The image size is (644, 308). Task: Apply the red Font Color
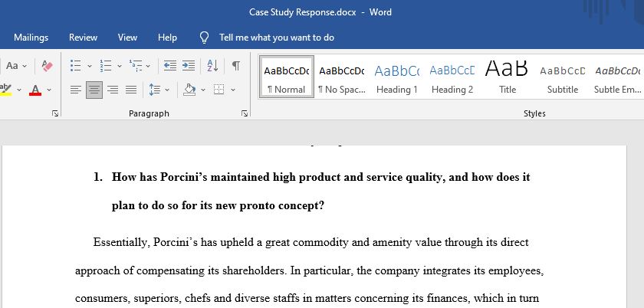(x=36, y=90)
